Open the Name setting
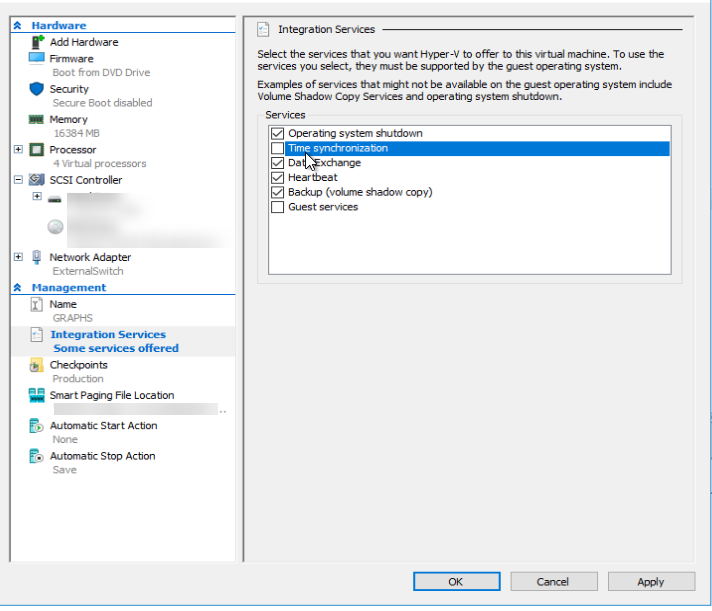The width and height of the screenshot is (712, 611). [63, 304]
